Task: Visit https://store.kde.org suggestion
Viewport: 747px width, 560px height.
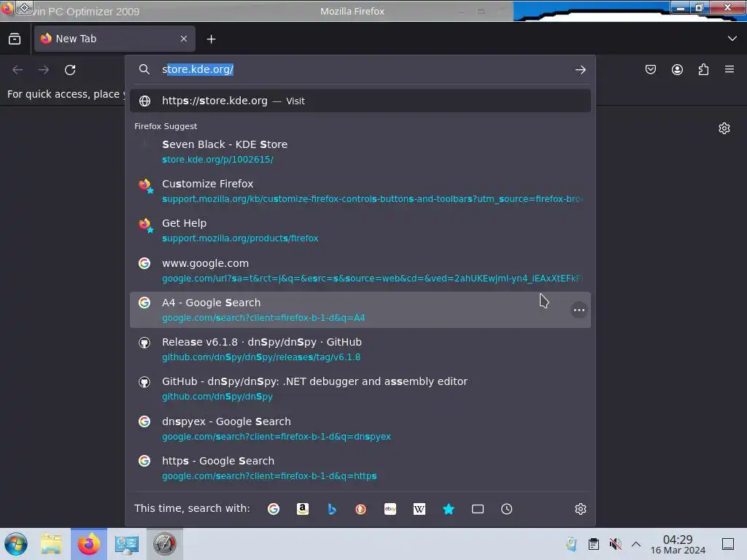Action: click(360, 101)
